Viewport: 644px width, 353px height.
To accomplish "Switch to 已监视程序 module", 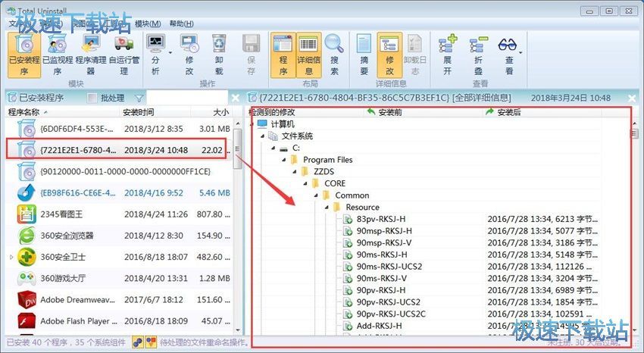I will [58, 55].
